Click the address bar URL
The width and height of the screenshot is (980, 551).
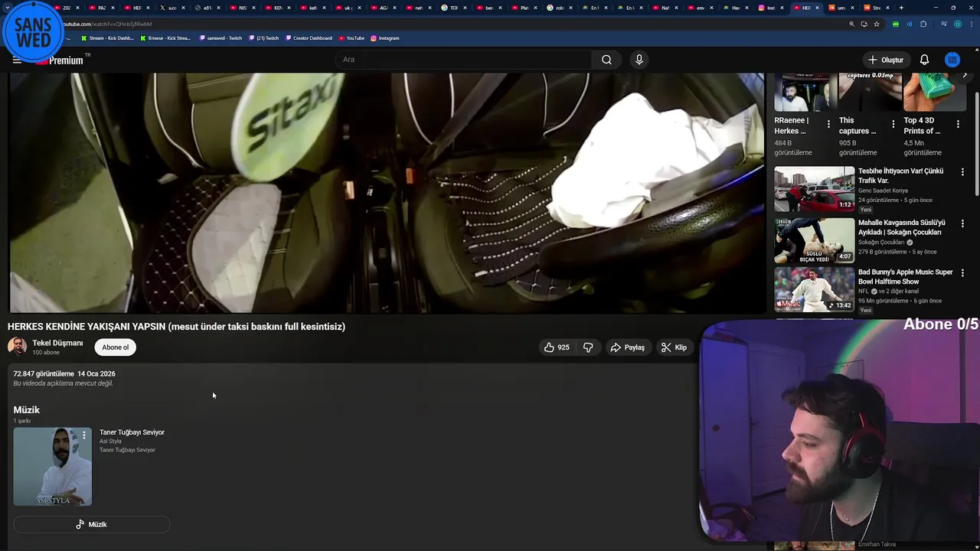pos(107,24)
